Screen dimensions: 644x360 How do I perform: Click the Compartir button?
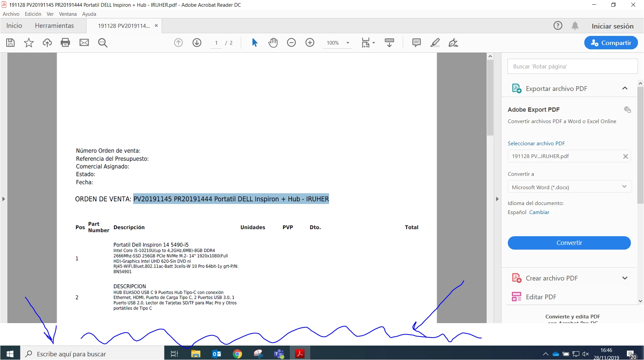pos(611,43)
